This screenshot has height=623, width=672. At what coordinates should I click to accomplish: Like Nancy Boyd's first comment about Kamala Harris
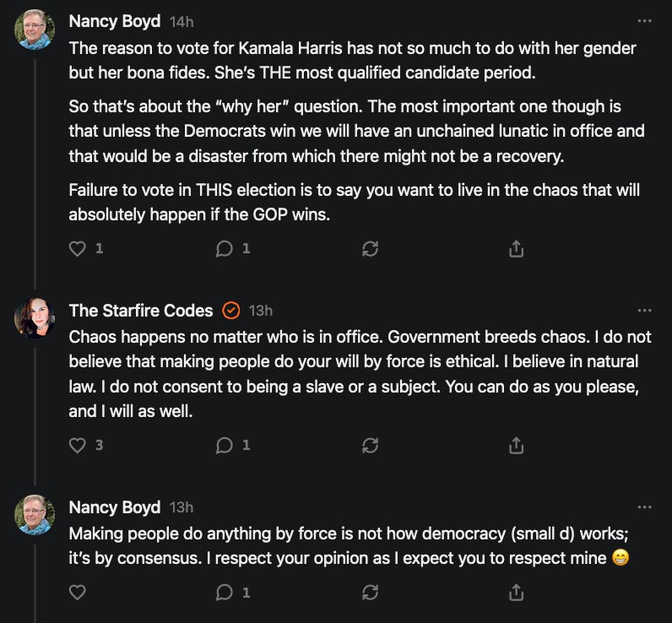pos(78,249)
